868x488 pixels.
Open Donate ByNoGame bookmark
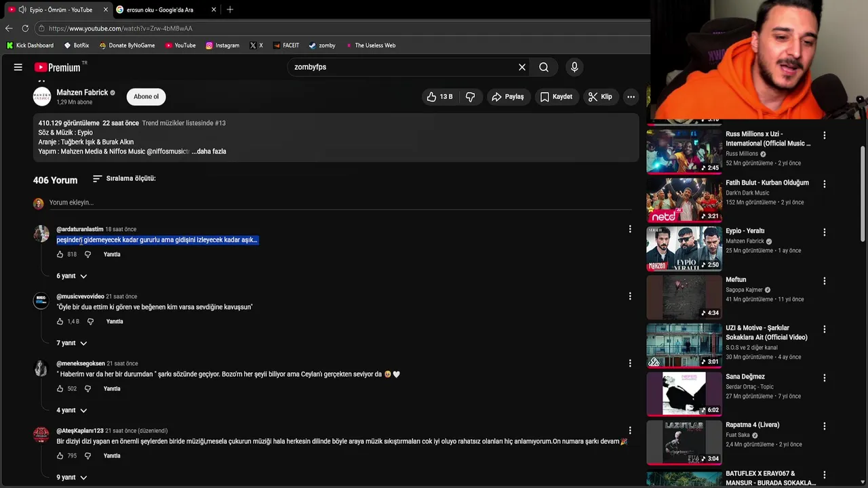(x=127, y=45)
